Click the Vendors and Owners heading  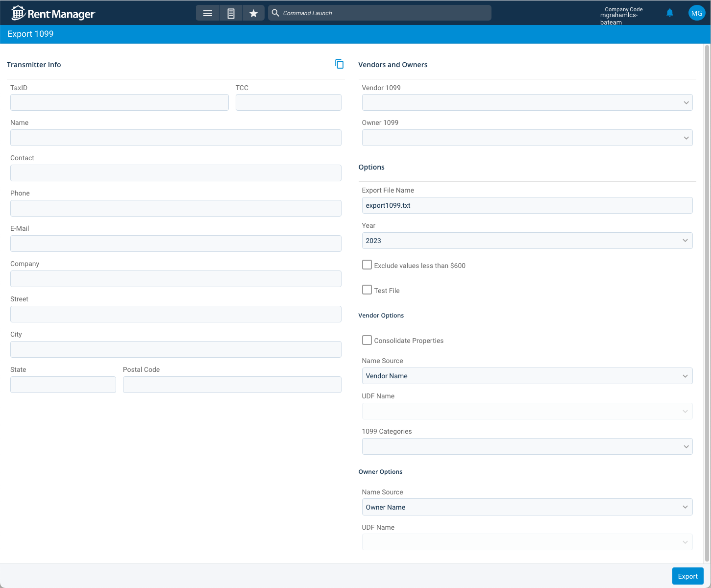pyautogui.click(x=393, y=65)
